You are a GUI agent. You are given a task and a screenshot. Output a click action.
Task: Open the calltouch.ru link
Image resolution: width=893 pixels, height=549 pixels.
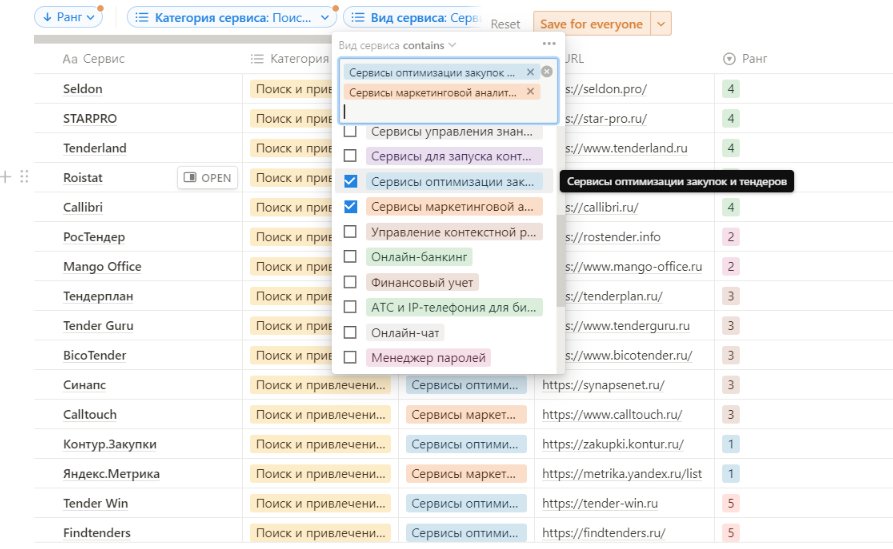pyautogui.click(x=612, y=415)
